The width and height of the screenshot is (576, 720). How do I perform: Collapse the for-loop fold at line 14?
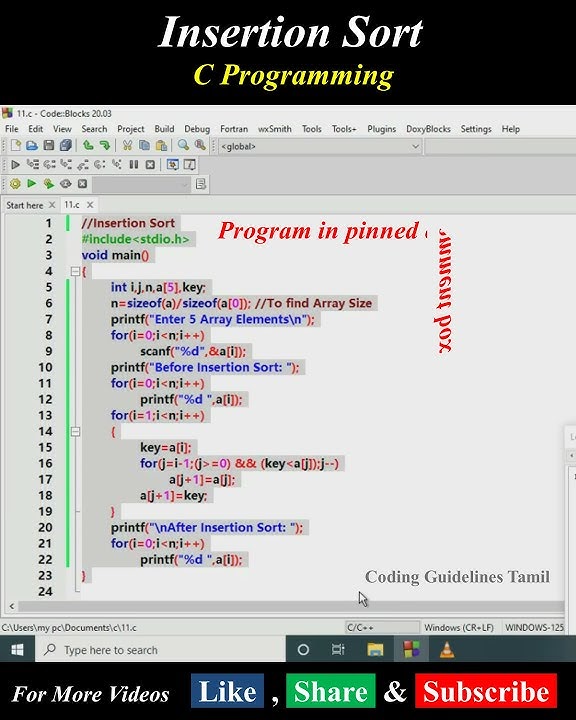pos(76,432)
